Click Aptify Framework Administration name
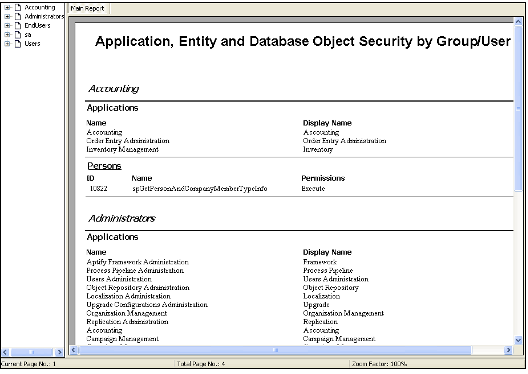The height and width of the screenshot is (374, 528). [137, 262]
